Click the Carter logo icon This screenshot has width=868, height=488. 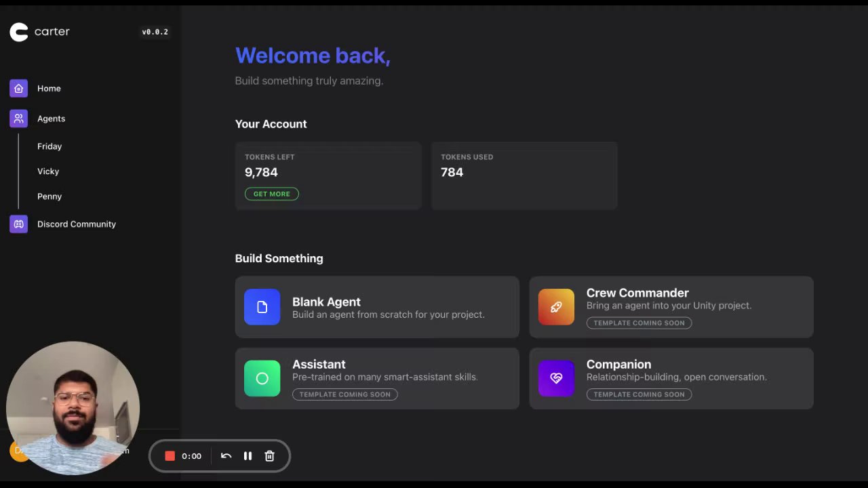tap(19, 32)
